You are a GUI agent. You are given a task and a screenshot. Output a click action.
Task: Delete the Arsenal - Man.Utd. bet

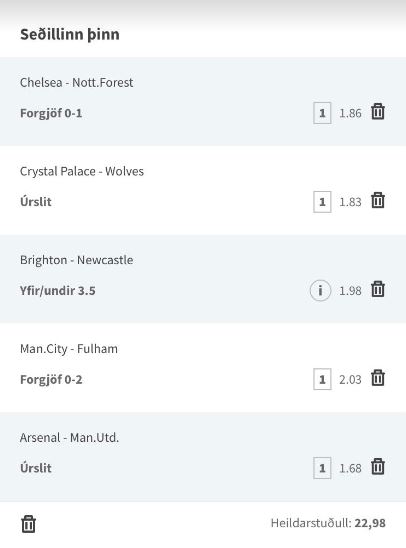(378, 467)
